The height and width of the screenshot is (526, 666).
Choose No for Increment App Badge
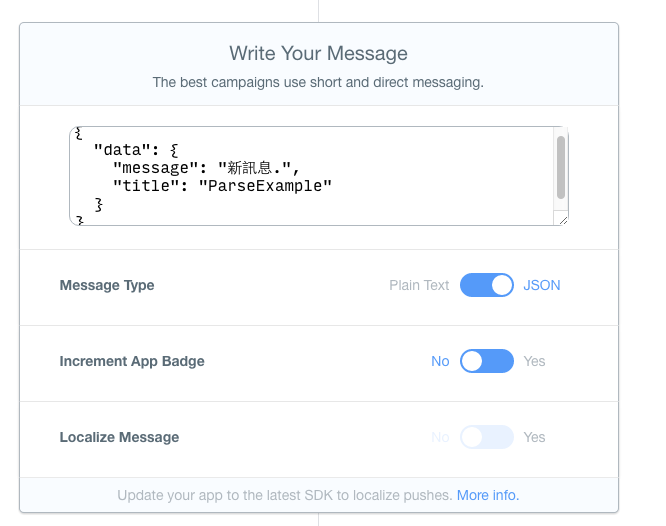point(440,361)
